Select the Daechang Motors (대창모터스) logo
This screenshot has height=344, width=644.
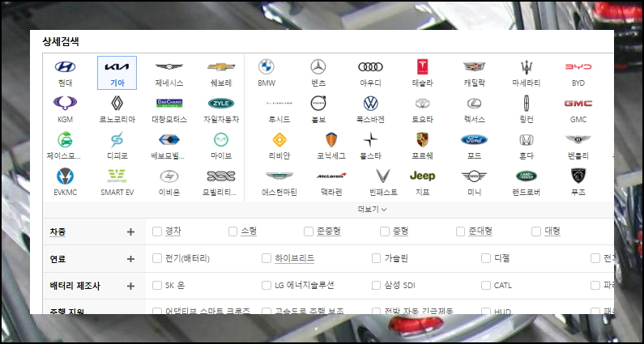pyautogui.click(x=168, y=103)
